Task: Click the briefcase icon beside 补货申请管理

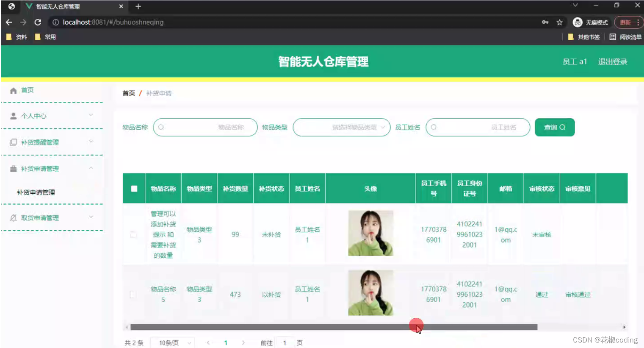Action: [13, 169]
